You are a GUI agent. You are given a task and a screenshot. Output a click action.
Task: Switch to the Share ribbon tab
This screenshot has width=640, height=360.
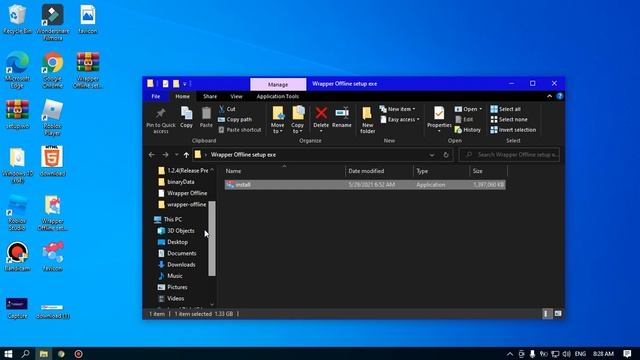tap(210, 96)
